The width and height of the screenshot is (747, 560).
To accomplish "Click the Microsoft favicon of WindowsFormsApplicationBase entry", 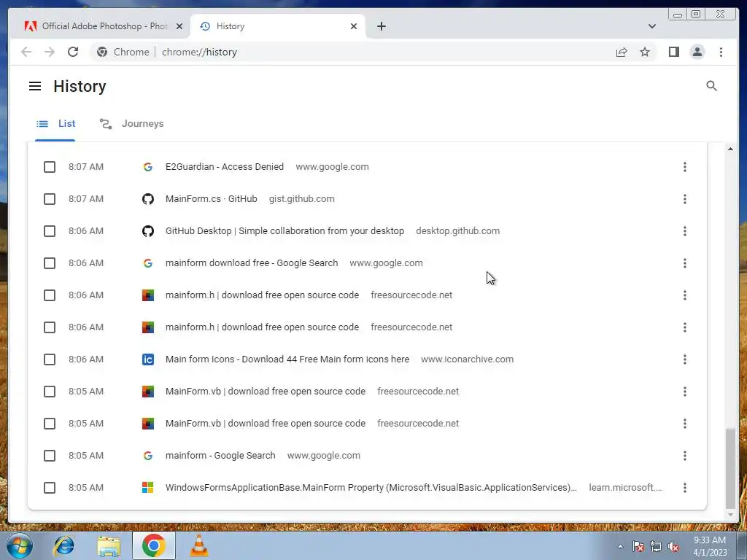I will click(x=147, y=488).
